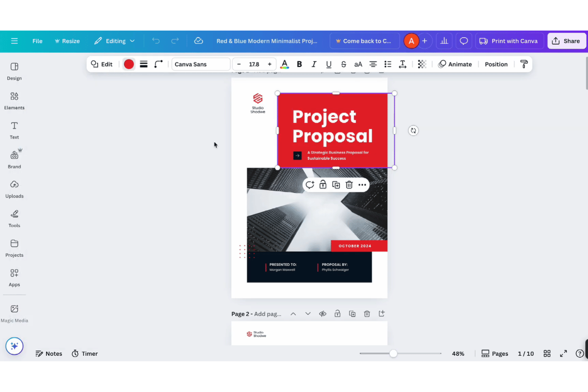Open the analytics bar chart icon
Viewport: 588px width, 392px height.
(x=444, y=41)
